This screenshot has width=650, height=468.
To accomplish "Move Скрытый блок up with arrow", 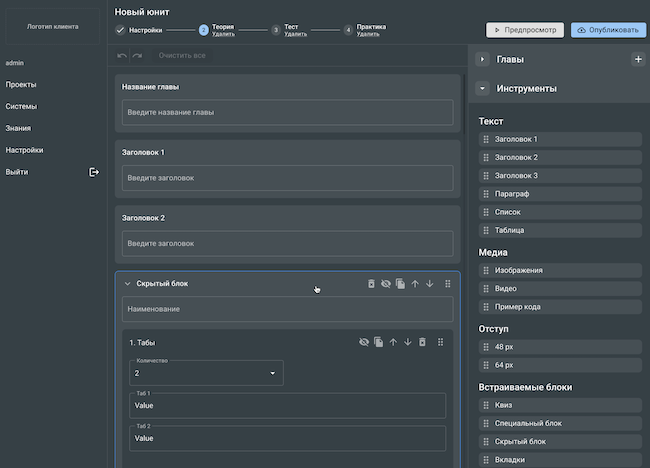I will 415,284.
